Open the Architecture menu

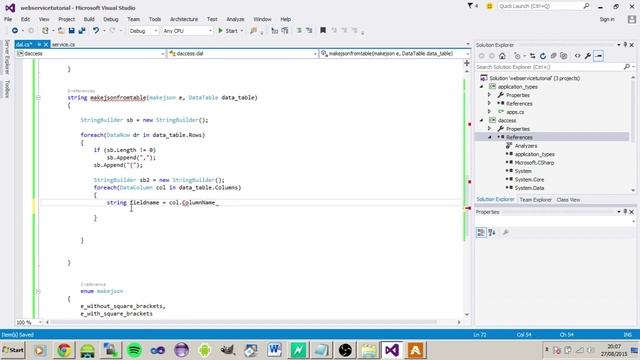[184, 19]
